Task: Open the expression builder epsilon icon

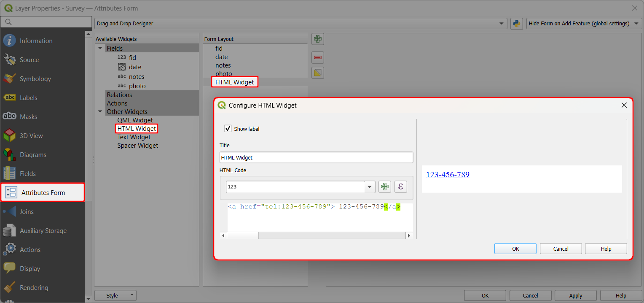Action: click(x=400, y=187)
